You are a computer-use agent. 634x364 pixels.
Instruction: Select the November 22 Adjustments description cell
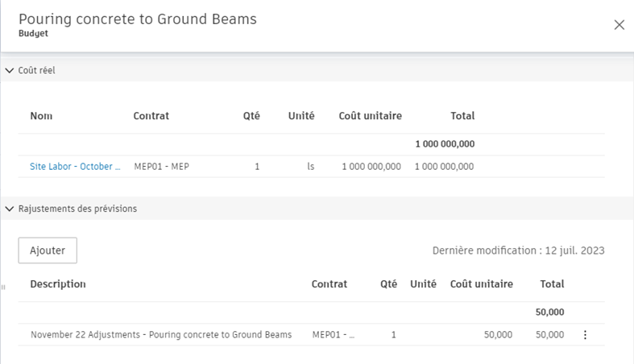coord(161,335)
